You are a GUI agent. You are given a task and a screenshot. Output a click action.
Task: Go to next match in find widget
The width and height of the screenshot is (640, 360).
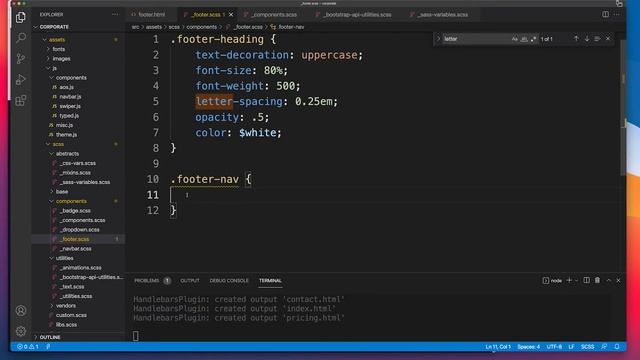[587, 39]
